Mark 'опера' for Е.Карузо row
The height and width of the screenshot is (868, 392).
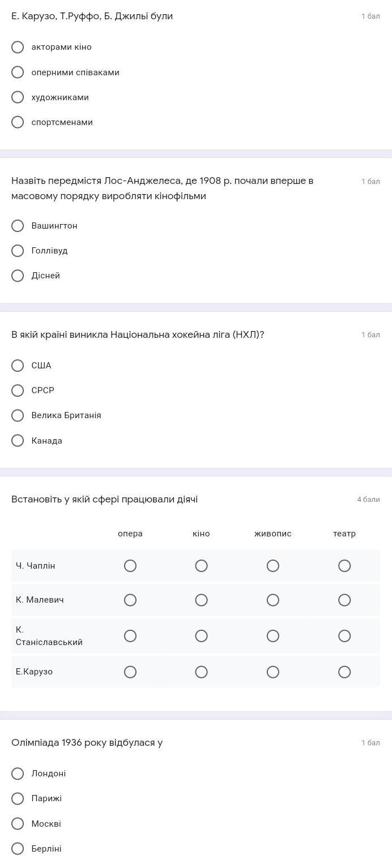tap(130, 672)
